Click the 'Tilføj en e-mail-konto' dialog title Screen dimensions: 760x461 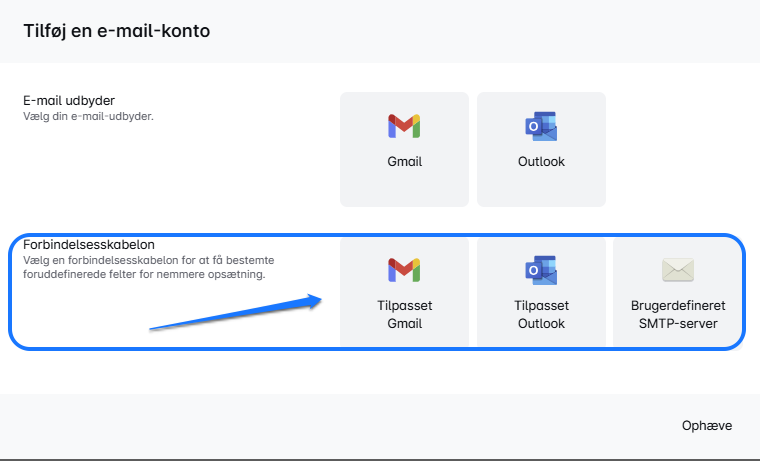pyautogui.click(x=116, y=30)
